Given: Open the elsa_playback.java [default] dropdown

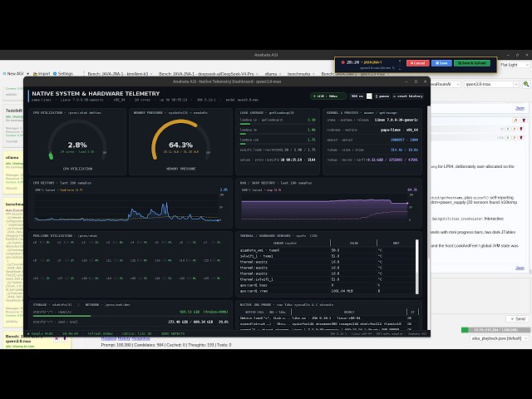Looking at the screenshot, I should pos(500,338).
